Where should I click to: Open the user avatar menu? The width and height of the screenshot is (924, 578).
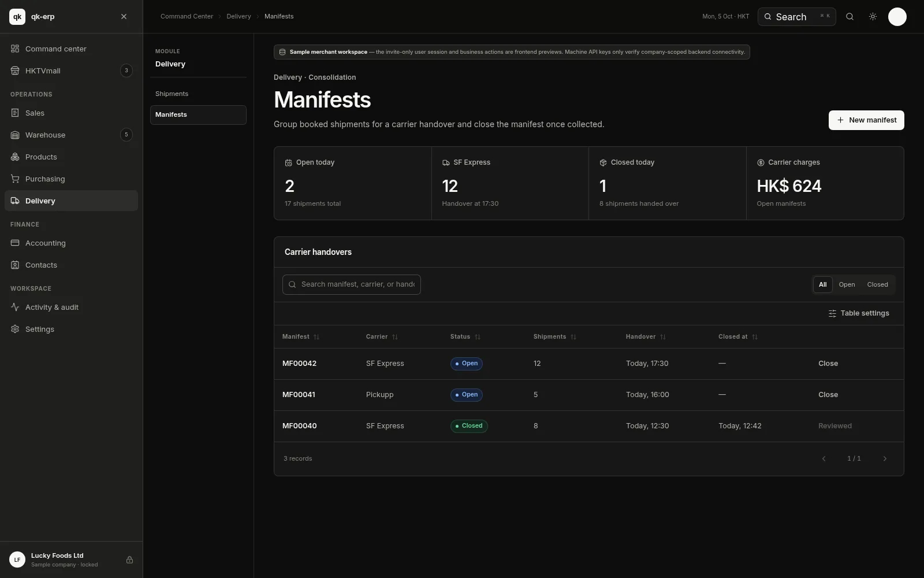click(x=897, y=17)
